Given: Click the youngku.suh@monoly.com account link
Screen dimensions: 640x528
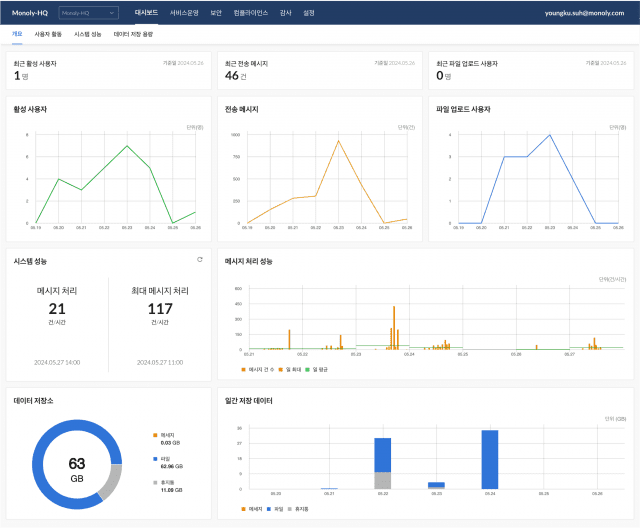Looking at the screenshot, I should coord(586,12).
